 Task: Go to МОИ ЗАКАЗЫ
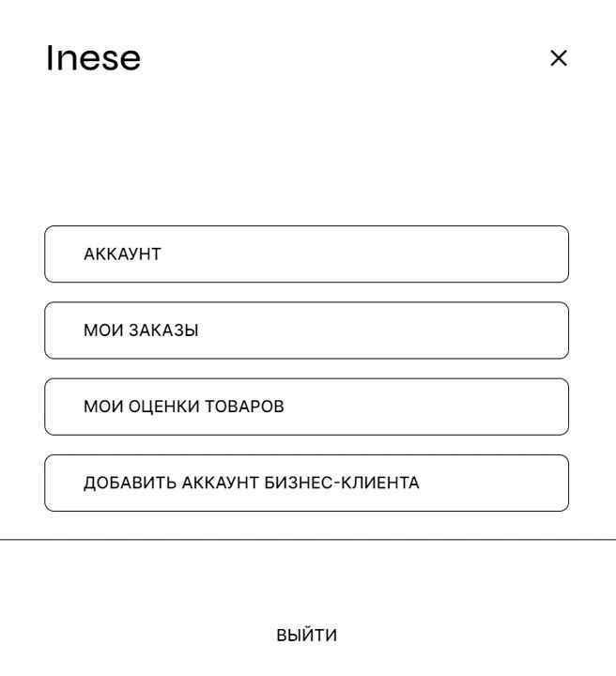click(306, 330)
